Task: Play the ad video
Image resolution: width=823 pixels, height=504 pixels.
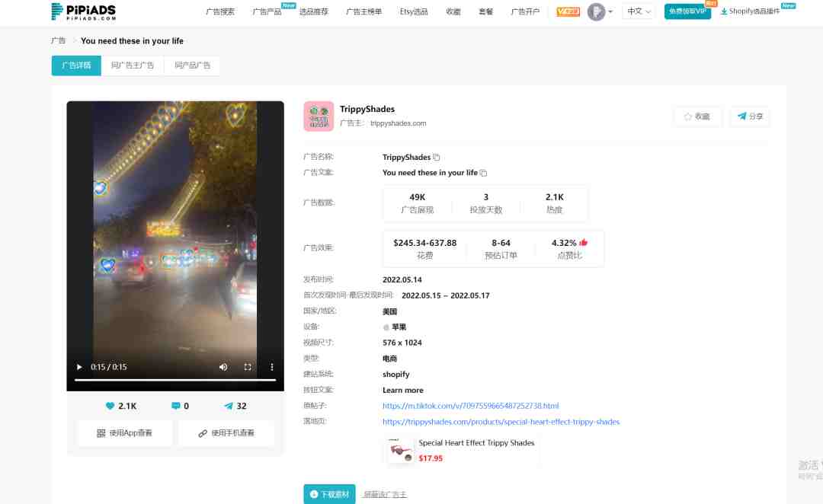Action: click(x=79, y=367)
